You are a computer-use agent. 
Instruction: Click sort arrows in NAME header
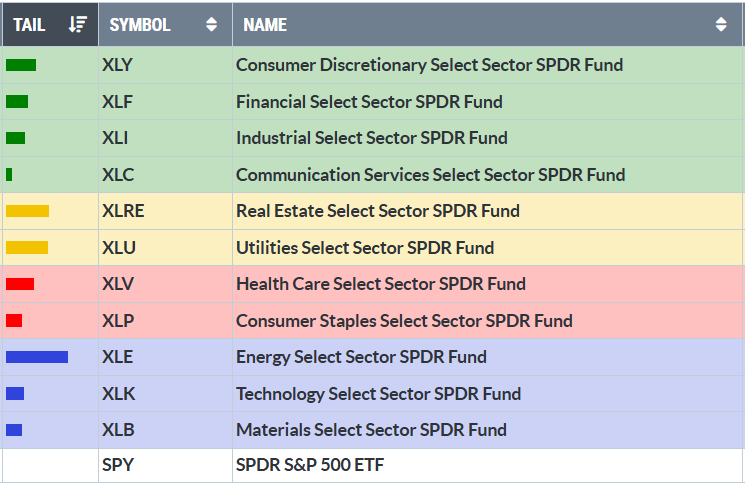point(722,25)
